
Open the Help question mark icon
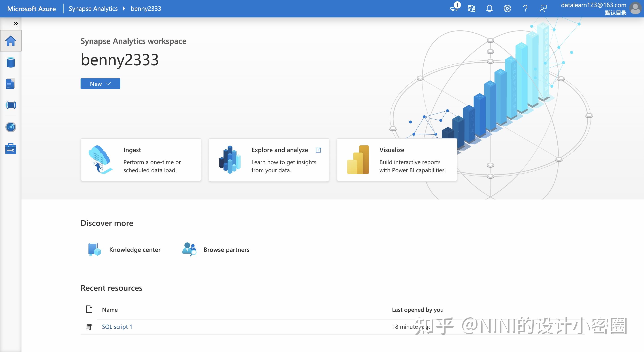click(525, 8)
